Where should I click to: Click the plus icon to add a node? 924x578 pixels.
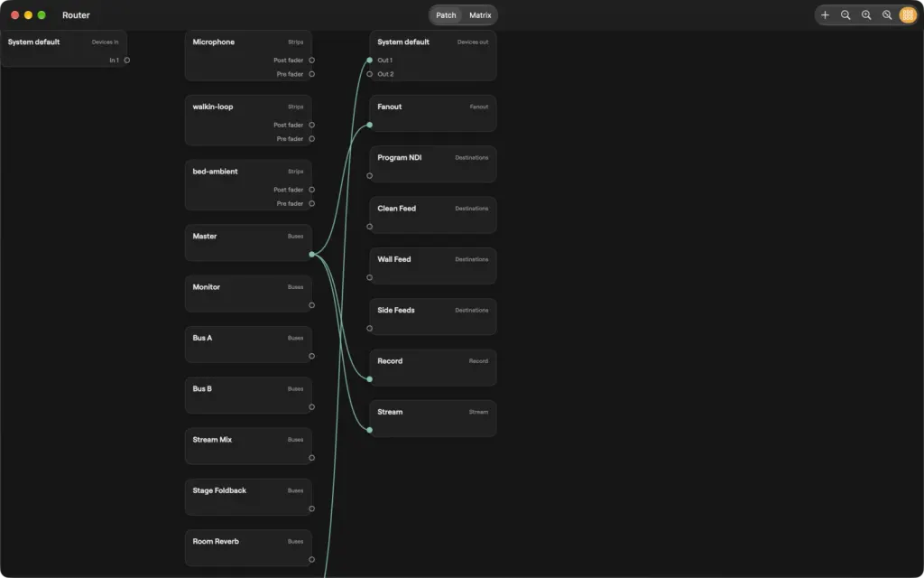click(825, 15)
